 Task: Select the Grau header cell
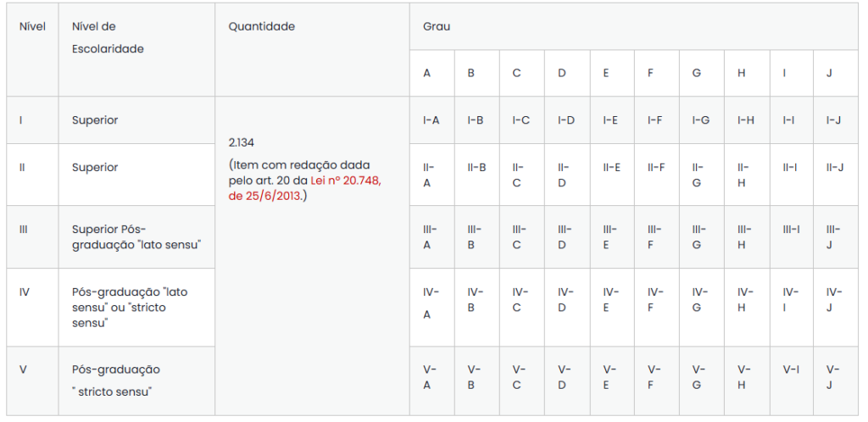coord(437,27)
